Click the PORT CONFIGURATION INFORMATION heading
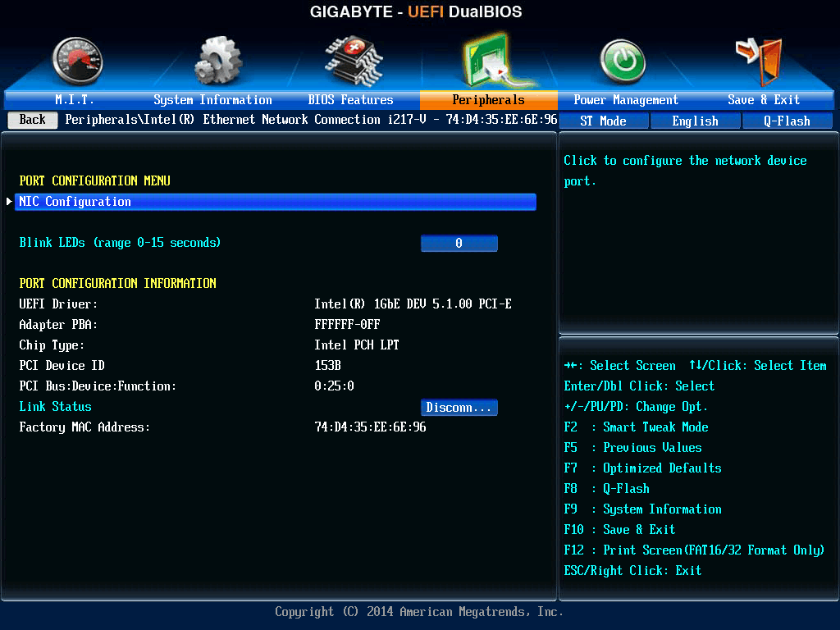Image resolution: width=840 pixels, height=630 pixels. (118, 283)
